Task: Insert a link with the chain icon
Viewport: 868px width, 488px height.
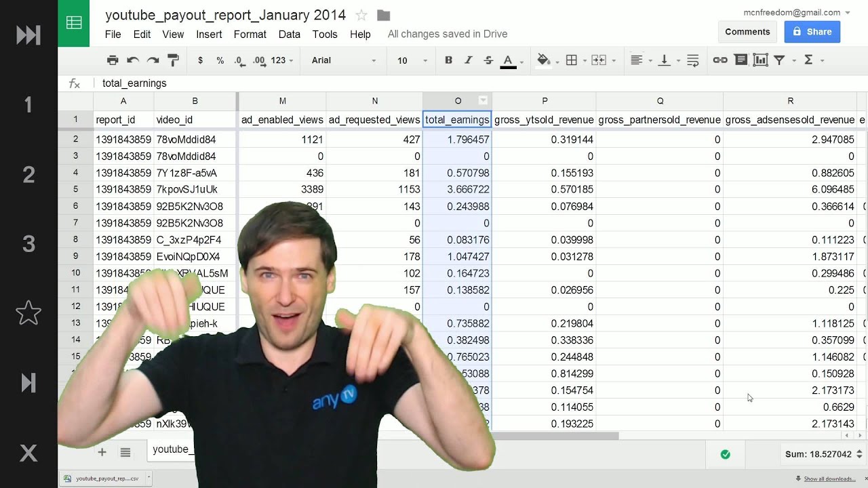Action: click(x=720, y=60)
